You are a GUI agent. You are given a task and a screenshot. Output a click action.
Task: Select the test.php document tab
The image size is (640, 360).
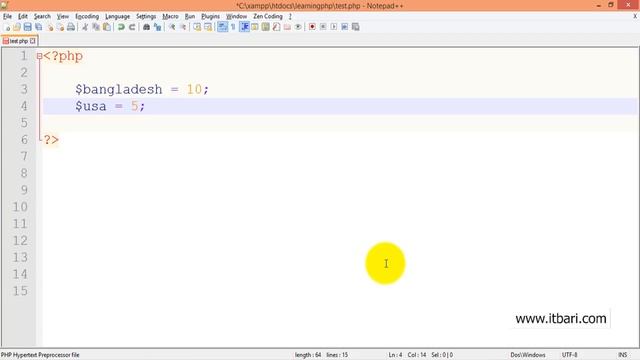18,41
